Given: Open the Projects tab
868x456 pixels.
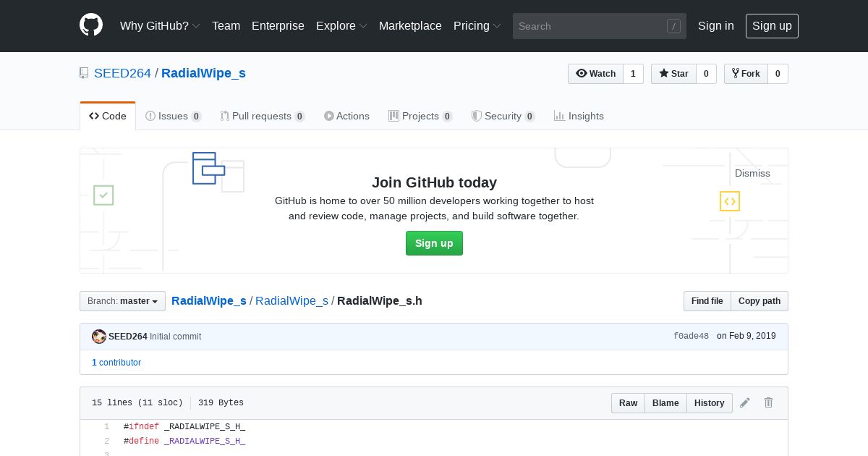Looking at the screenshot, I should [420, 116].
